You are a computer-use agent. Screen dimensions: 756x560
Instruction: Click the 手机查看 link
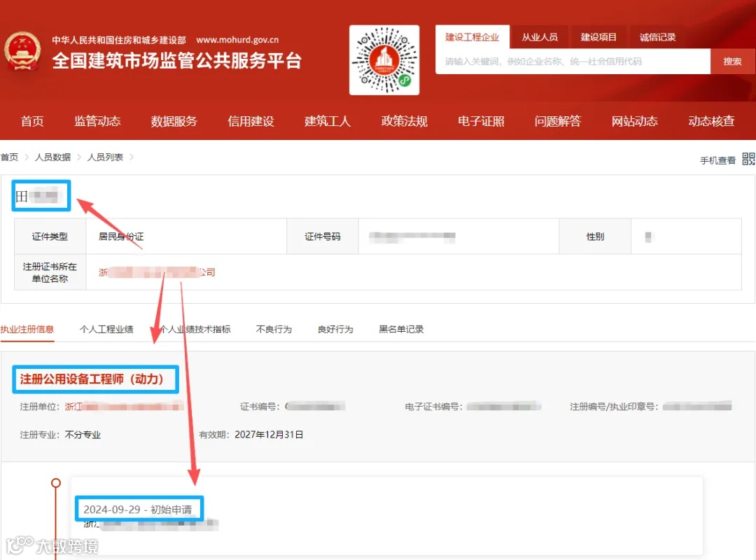click(717, 160)
